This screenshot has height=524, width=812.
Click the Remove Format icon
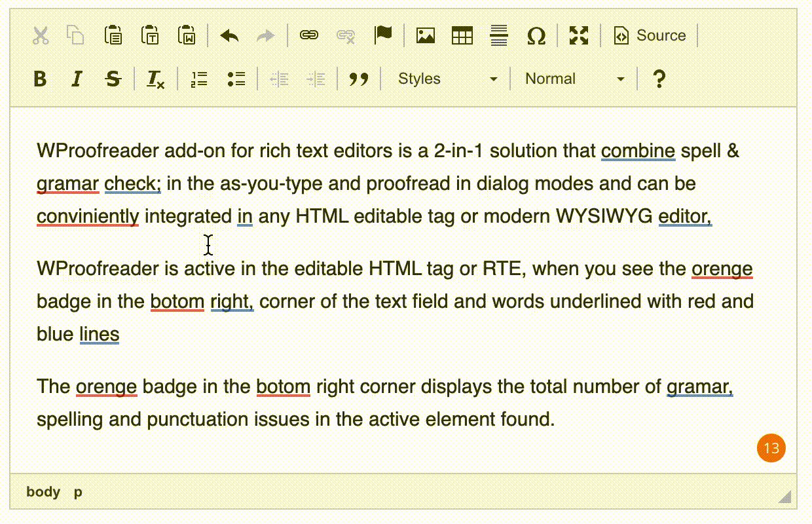click(156, 79)
